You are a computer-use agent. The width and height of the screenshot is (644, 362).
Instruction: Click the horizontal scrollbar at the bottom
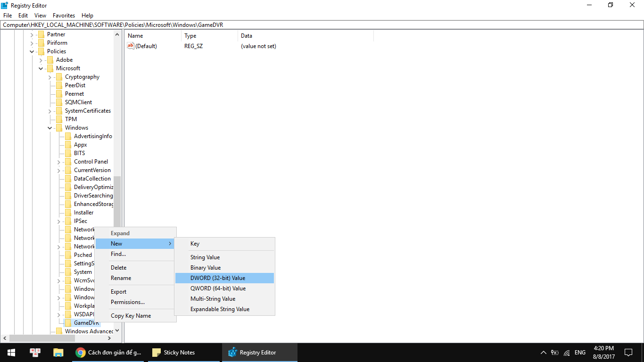42,338
